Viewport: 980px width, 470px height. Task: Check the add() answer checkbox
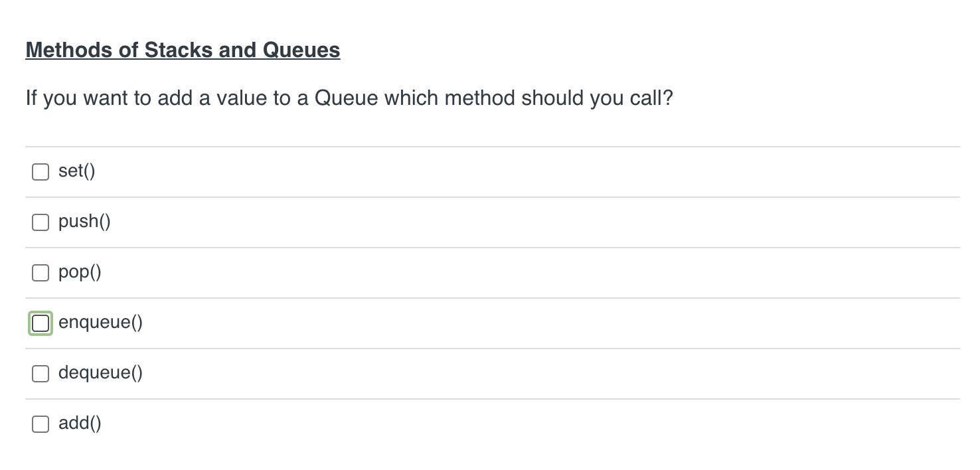click(x=41, y=424)
